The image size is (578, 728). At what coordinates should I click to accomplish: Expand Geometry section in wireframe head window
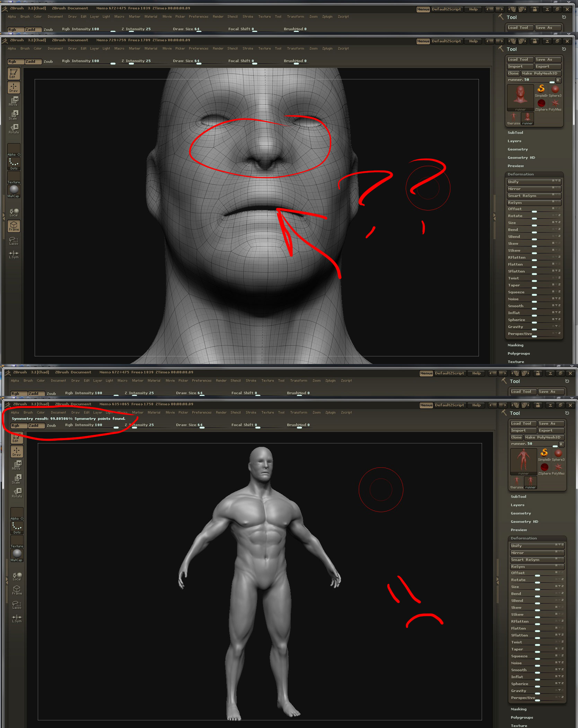(518, 149)
